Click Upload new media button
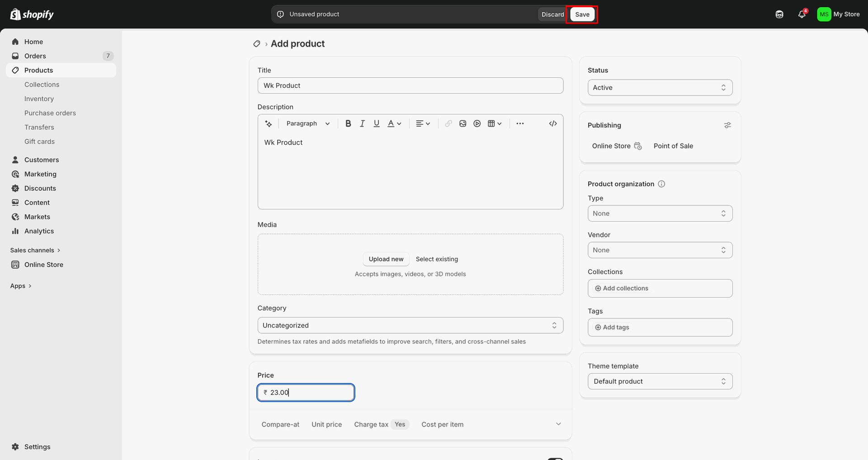The width and height of the screenshot is (868, 460). [386, 259]
